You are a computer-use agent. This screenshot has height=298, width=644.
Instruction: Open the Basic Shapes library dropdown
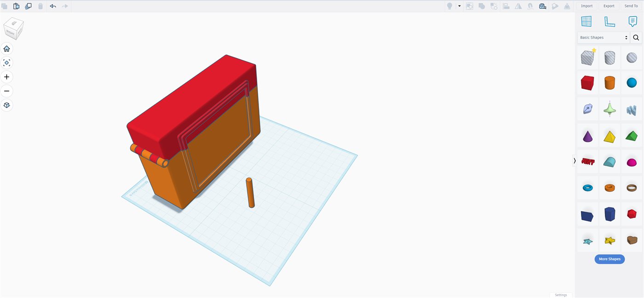(x=604, y=38)
